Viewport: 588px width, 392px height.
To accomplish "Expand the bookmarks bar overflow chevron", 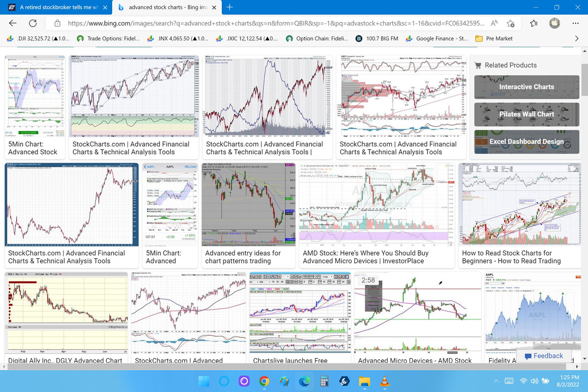I will coord(577,38).
